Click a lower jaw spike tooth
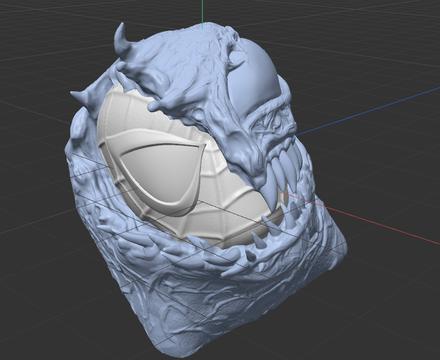The height and width of the screenshot is (360, 440). pyautogui.click(x=258, y=239)
